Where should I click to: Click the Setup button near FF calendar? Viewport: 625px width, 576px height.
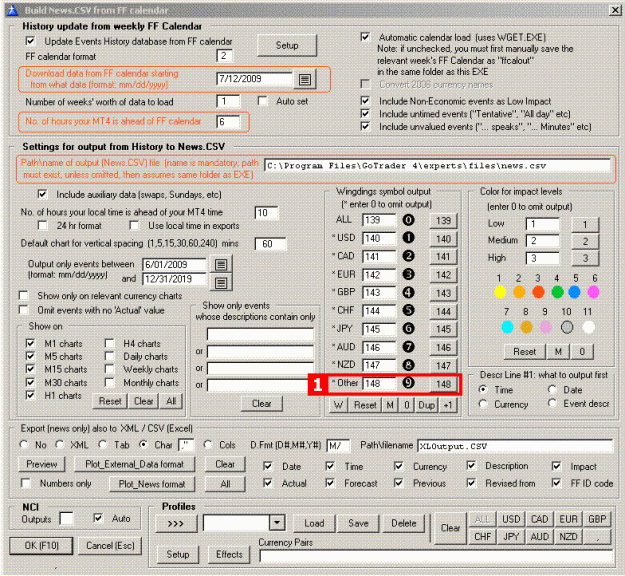[x=287, y=45]
